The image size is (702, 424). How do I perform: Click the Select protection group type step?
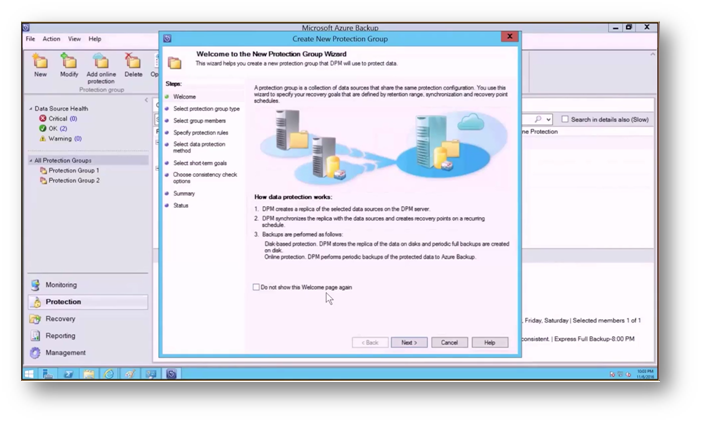coord(206,109)
